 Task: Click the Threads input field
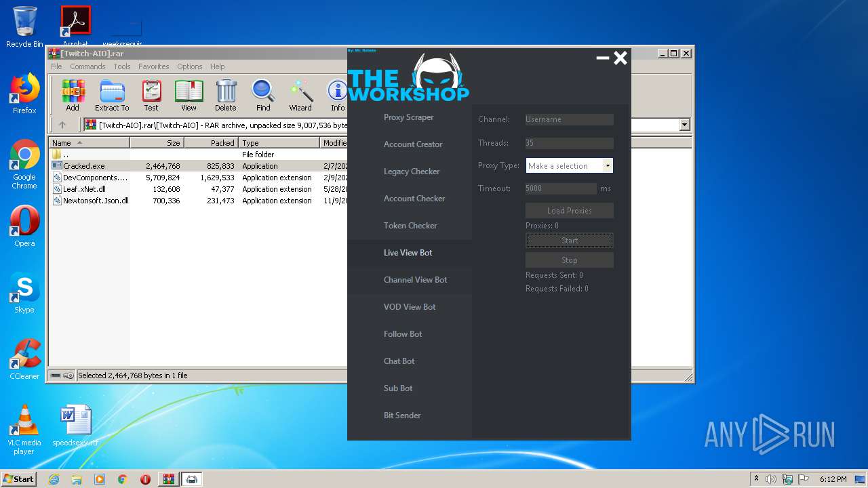[x=570, y=143]
